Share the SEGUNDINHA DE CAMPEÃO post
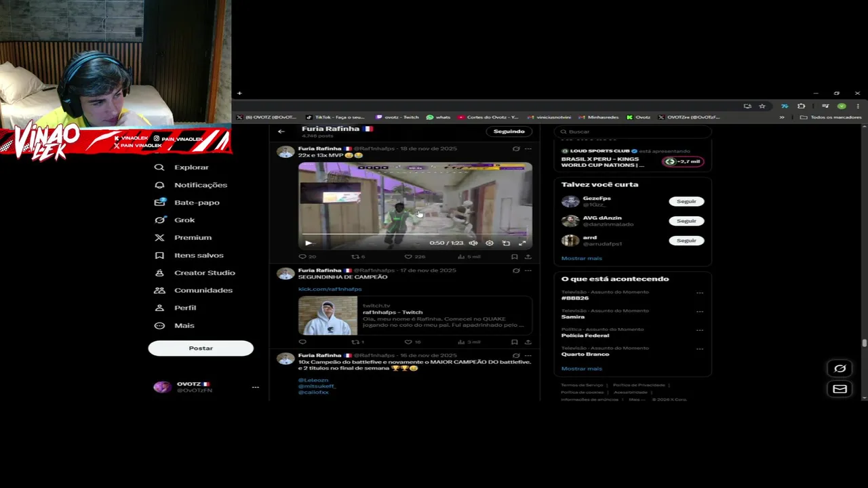 coord(528,342)
